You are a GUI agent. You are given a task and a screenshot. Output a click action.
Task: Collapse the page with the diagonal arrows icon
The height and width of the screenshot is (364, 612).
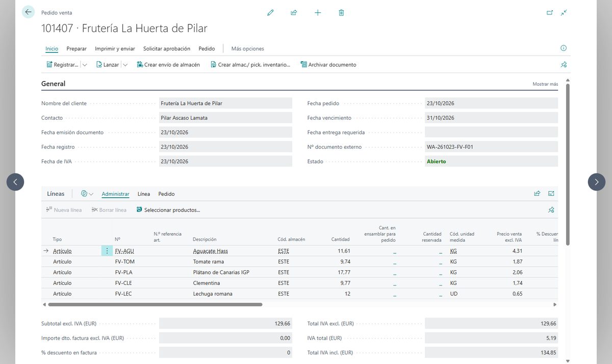[564, 13]
